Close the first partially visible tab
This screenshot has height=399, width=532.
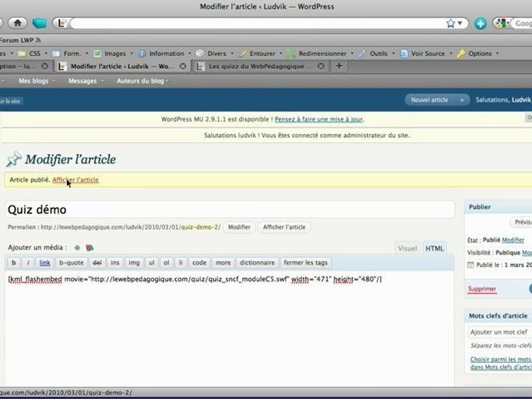point(44,66)
